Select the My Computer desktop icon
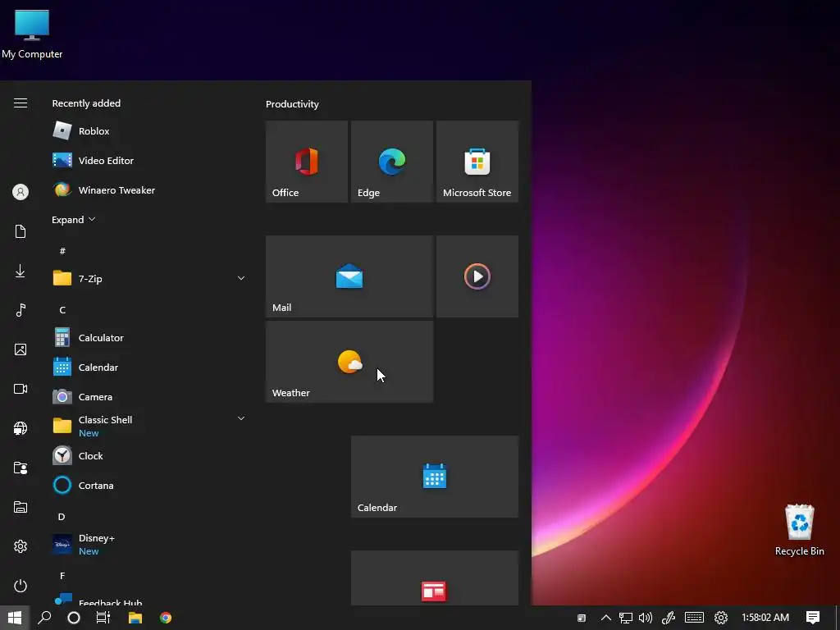This screenshot has width=840, height=630. pyautogui.click(x=32, y=34)
